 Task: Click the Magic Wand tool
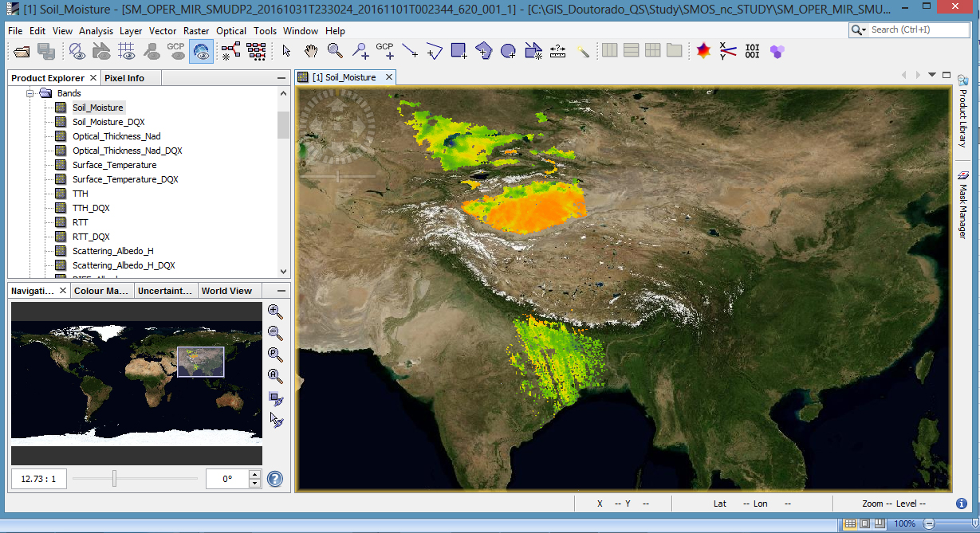tap(583, 51)
